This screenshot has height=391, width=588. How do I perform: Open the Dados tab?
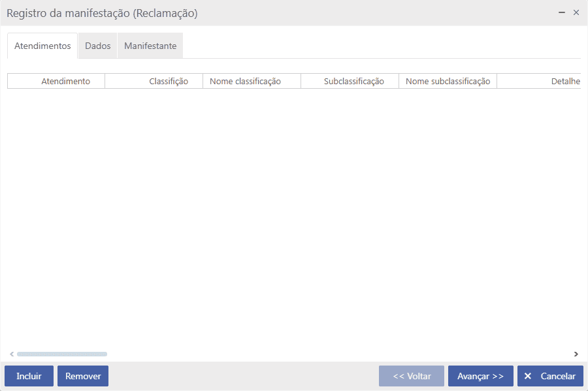97,46
